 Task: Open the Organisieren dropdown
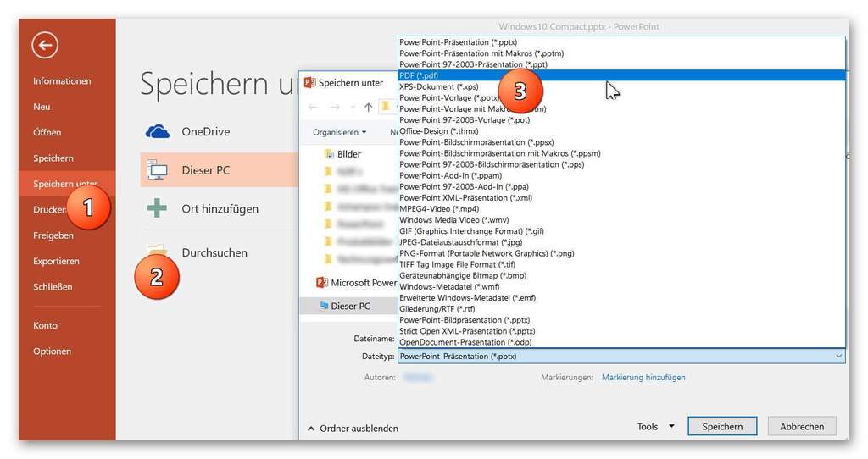(339, 132)
